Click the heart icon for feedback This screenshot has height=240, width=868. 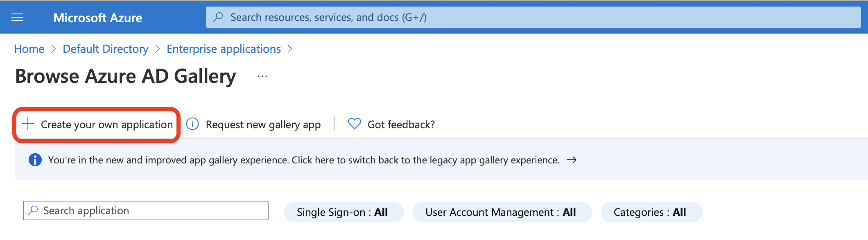[x=355, y=124]
